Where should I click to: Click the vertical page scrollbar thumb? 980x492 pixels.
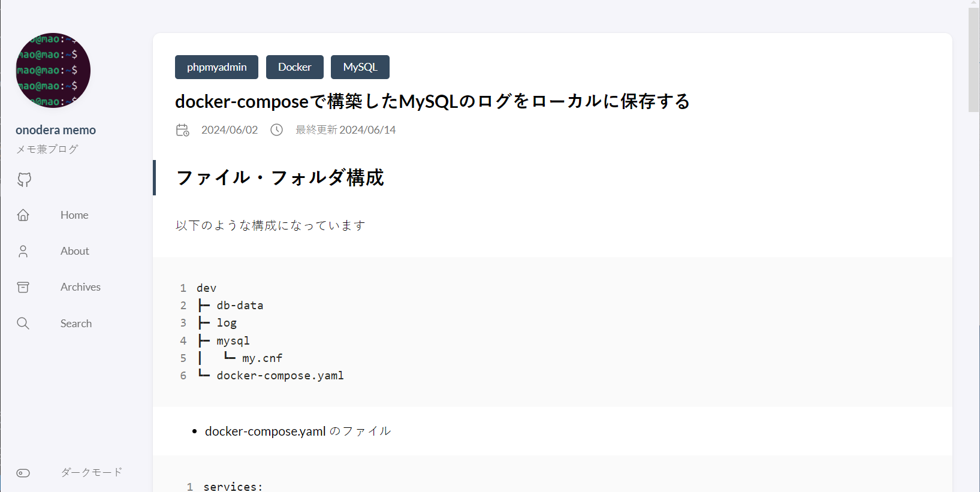click(x=973, y=60)
